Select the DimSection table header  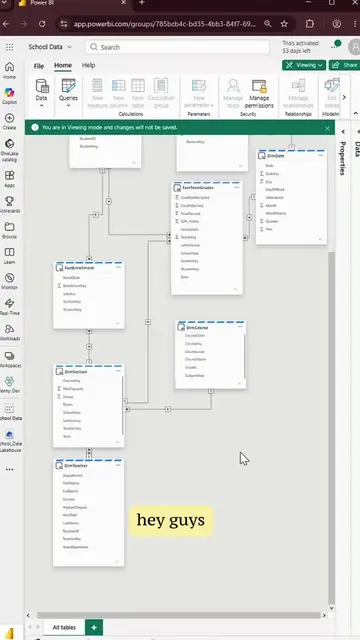(89, 371)
